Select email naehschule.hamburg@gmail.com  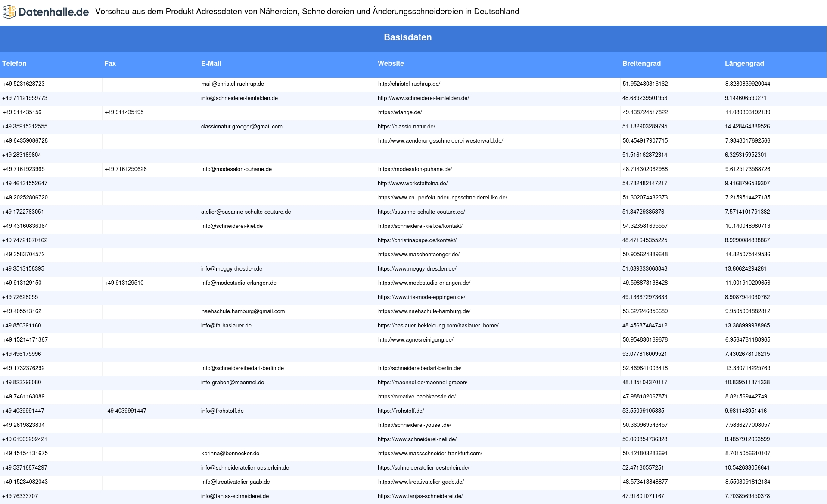click(243, 311)
